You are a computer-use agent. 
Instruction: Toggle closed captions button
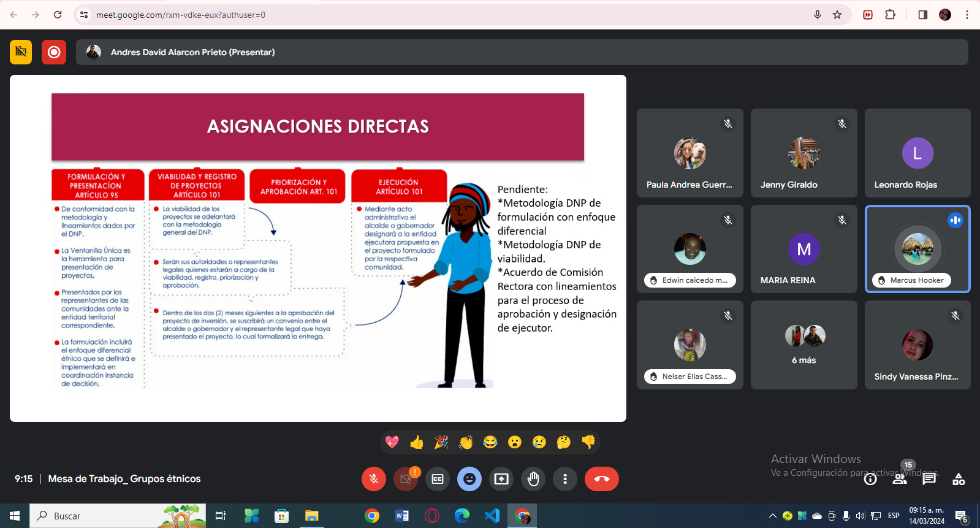pyautogui.click(x=438, y=479)
